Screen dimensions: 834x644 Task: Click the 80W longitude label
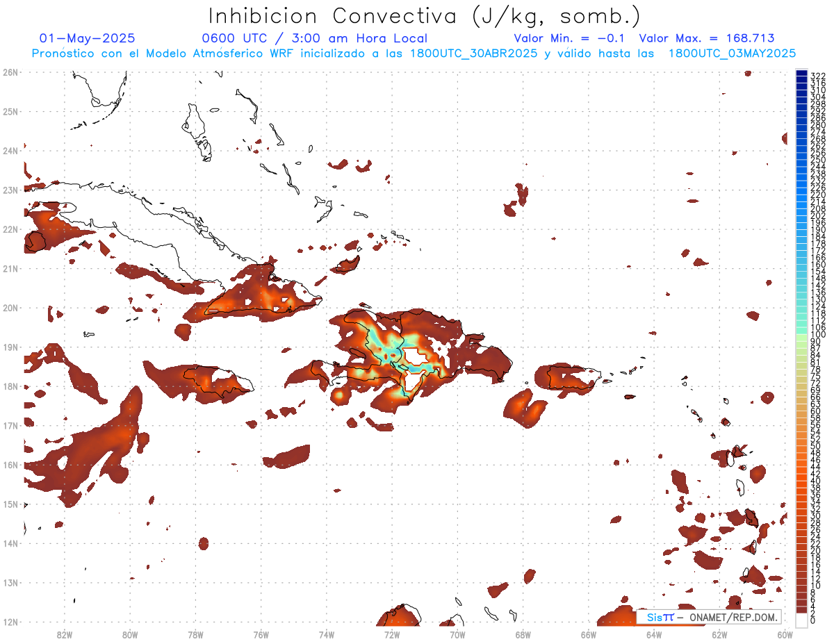click(130, 634)
